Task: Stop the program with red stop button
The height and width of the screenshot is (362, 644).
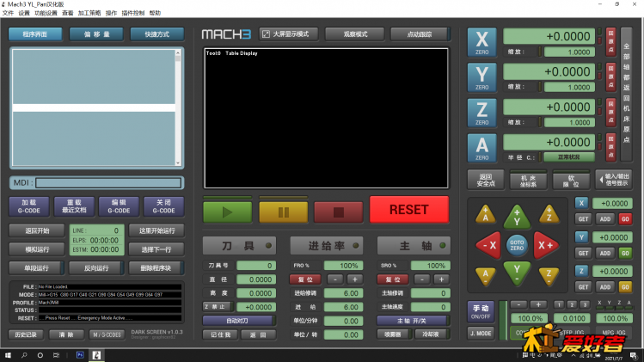Action: pos(339,212)
